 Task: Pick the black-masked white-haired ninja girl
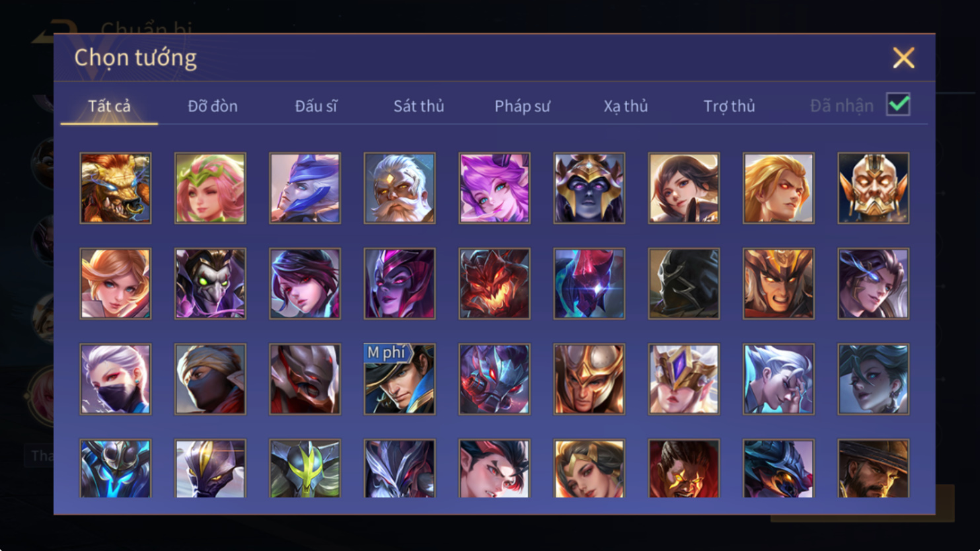point(116,379)
